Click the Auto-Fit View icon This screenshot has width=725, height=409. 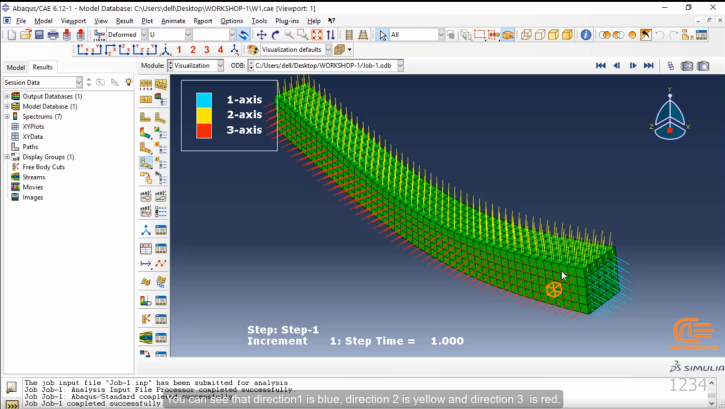point(317,35)
